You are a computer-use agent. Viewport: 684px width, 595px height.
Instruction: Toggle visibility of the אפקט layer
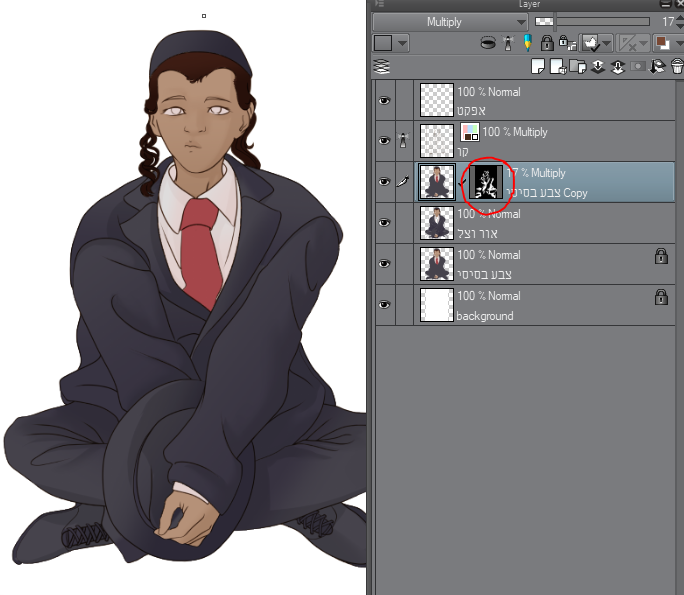[384, 101]
